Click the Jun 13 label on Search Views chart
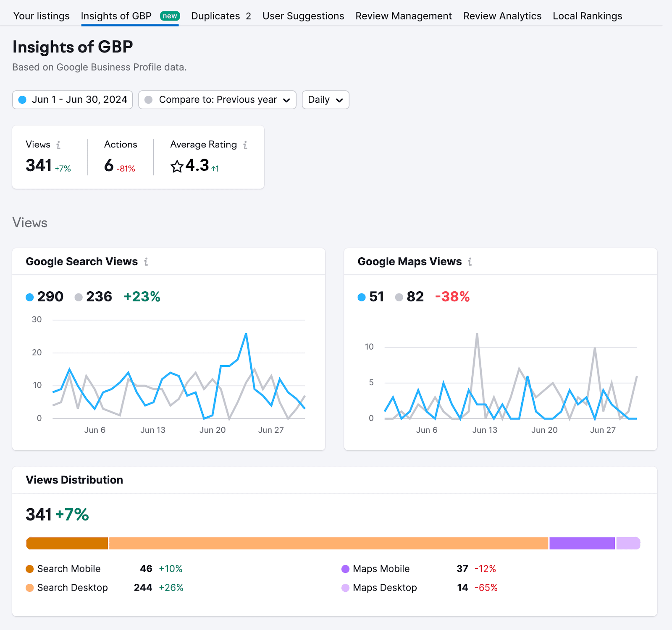This screenshot has height=630, width=672. point(153,430)
